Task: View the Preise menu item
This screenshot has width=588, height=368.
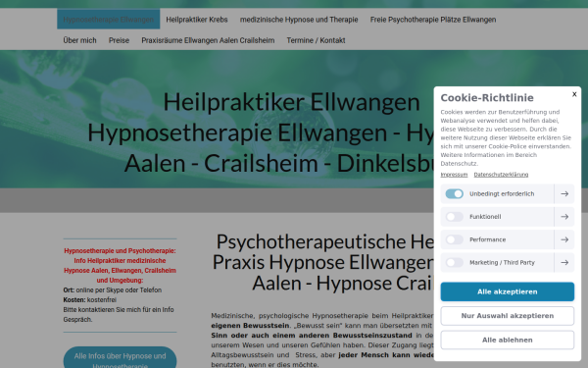Action: (x=119, y=40)
